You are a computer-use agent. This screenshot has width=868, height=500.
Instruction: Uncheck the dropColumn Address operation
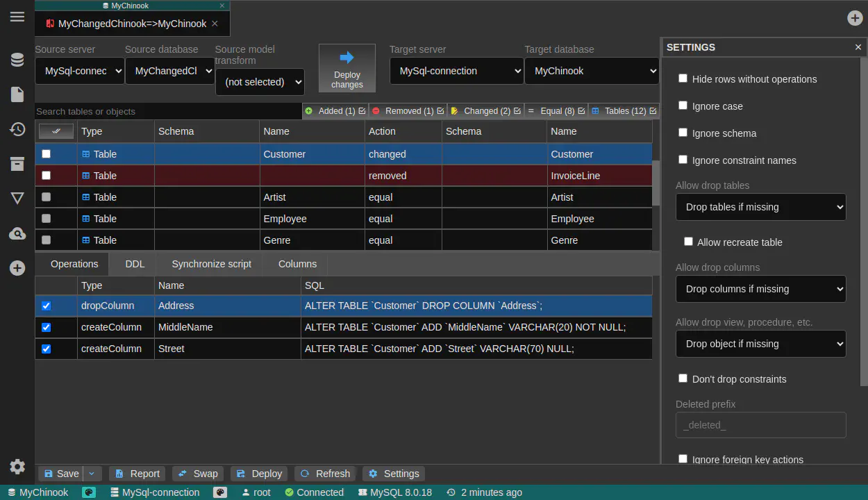[x=47, y=306]
